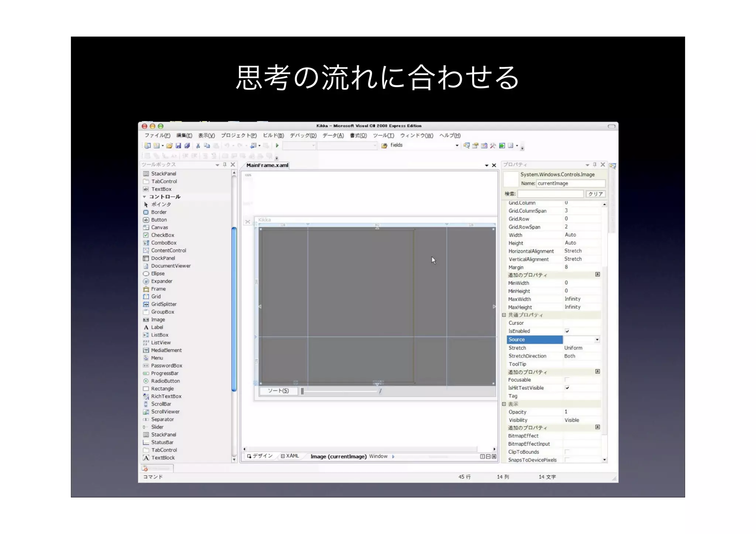Open the 編集(E) menu

184,135
